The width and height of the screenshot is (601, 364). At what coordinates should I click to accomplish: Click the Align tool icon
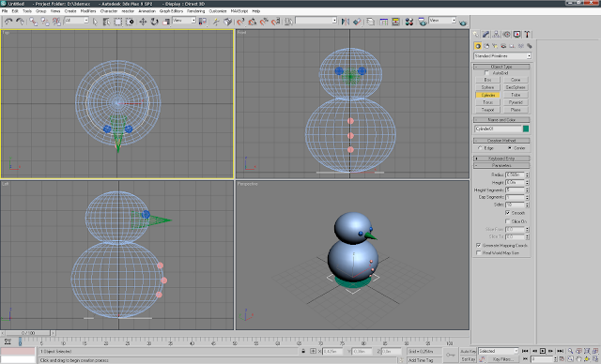(357, 22)
